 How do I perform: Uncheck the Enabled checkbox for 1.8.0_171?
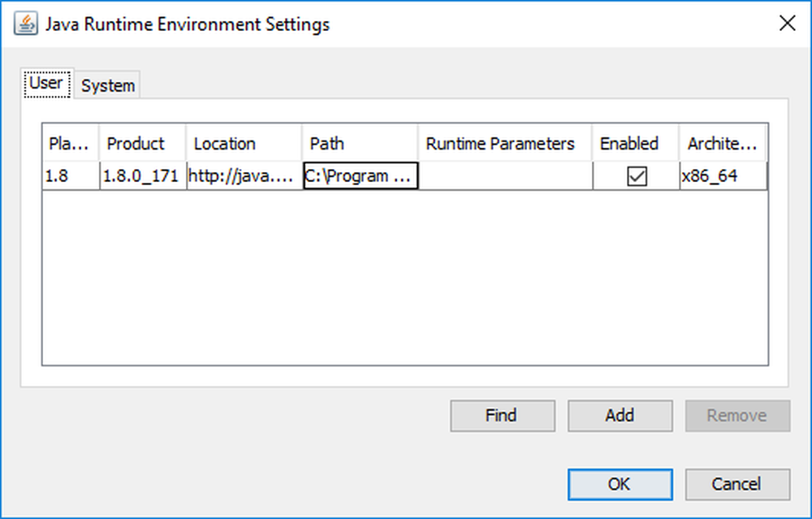(637, 176)
